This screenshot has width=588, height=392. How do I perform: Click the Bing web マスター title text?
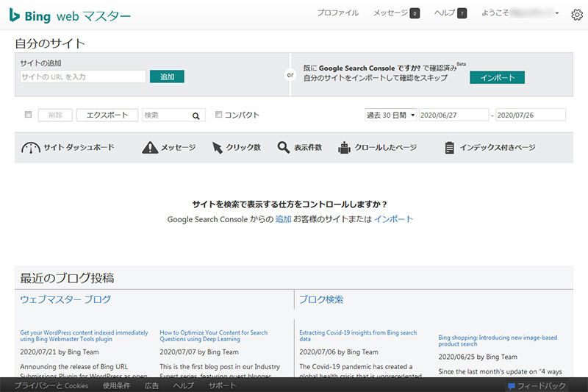78,16
